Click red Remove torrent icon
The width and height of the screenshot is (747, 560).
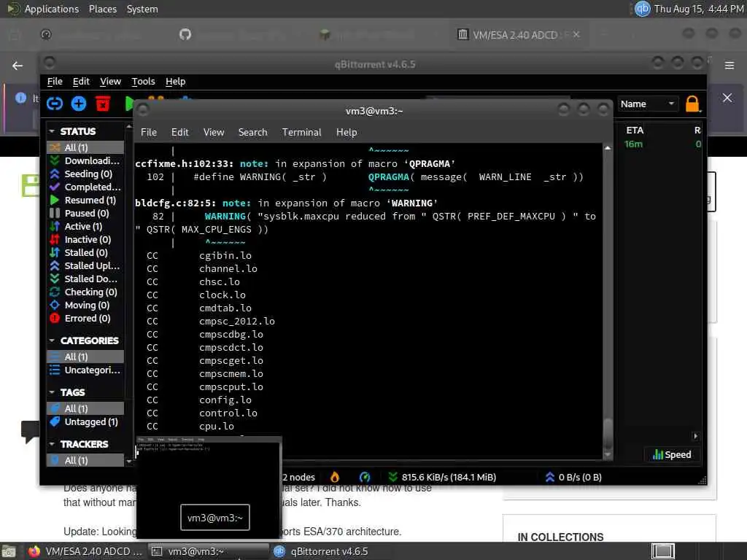click(102, 104)
